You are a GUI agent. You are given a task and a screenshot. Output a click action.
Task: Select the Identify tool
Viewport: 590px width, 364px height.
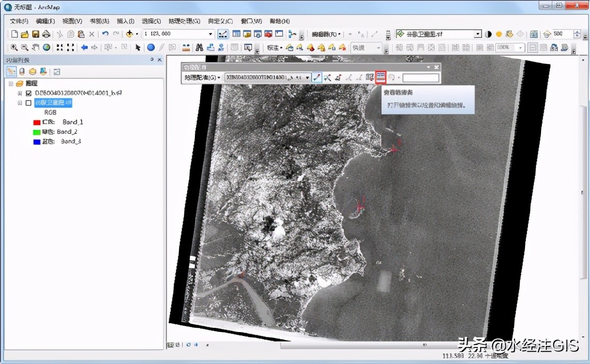[151, 47]
